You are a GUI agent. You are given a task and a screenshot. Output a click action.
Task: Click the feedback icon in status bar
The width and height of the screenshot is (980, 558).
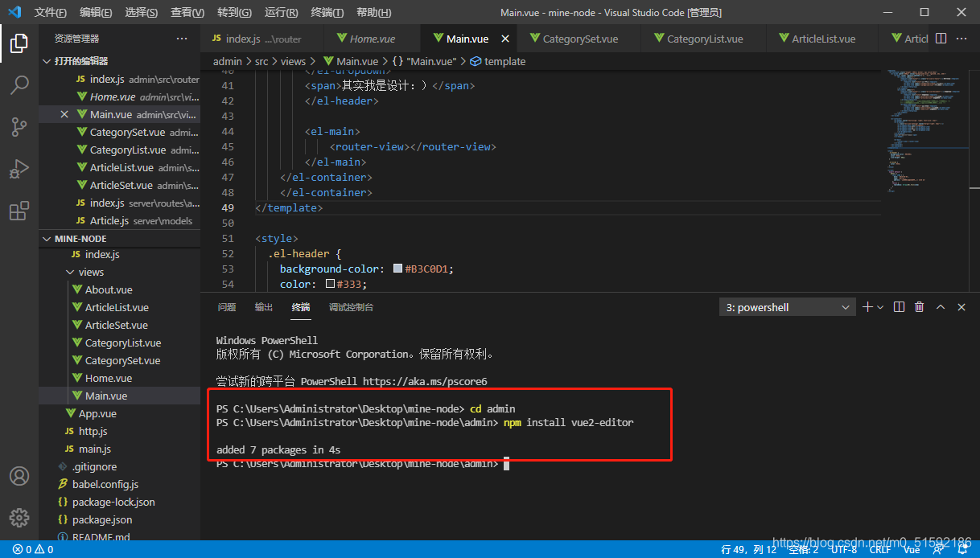pos(937,550)
